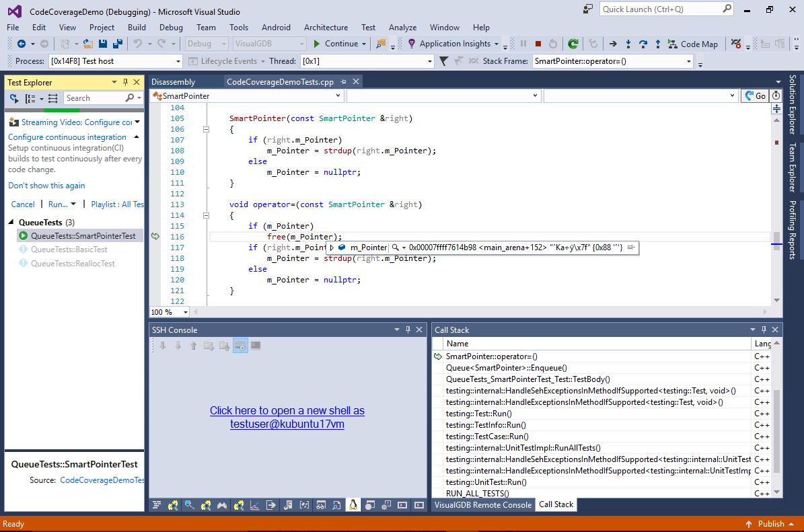Screen dimensions: 804x532
Task: Toggle pin on Call Stack panel
Action: [764, 330]
